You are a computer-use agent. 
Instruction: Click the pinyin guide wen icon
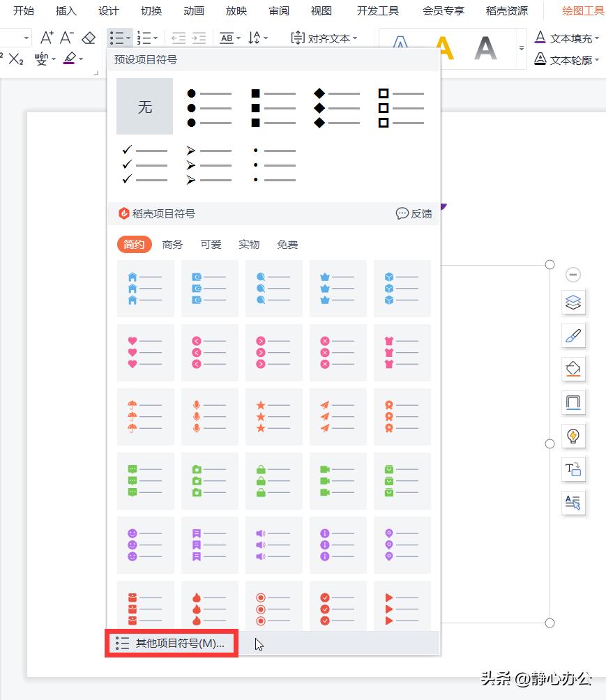click(x=42, y=59)
